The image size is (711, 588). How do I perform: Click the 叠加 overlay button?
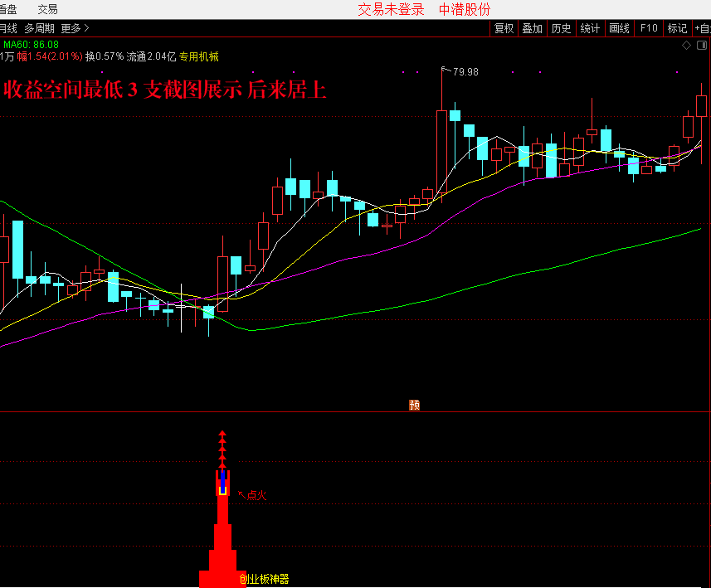532,28
